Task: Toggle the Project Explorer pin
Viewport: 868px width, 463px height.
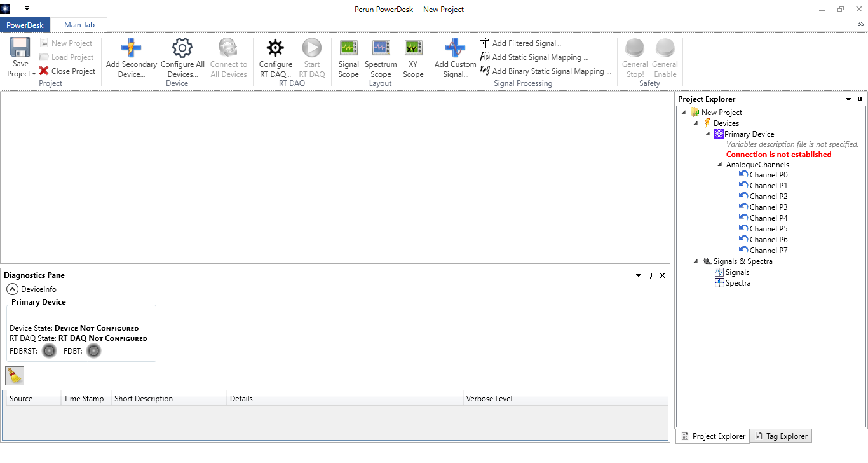Action: pos(860,99)
